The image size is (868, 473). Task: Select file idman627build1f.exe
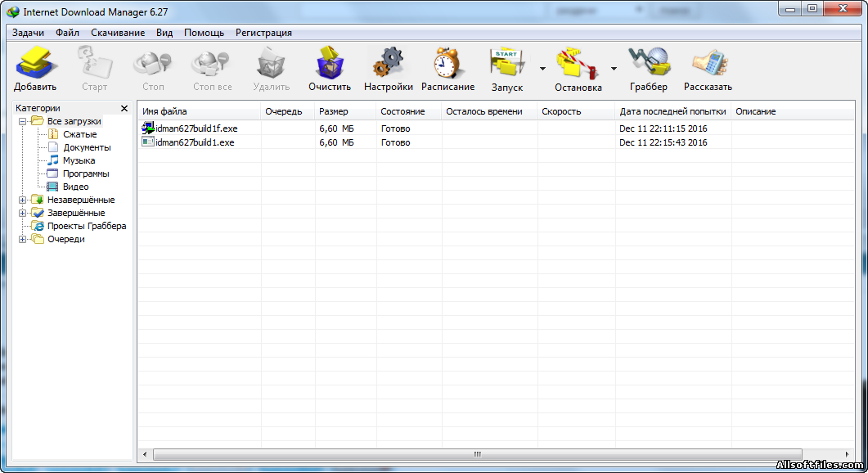pyautogui.click(x=196, y=128)
